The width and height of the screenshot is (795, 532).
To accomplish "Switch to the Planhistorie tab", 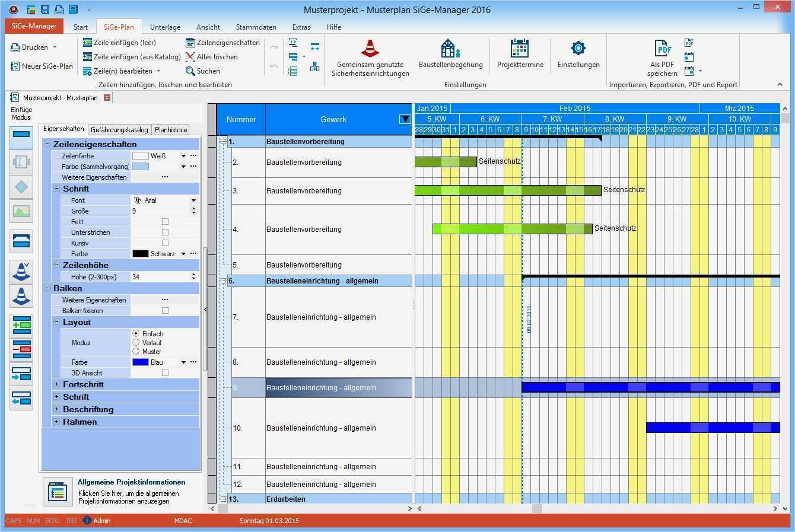I will [x=171, y=130].
